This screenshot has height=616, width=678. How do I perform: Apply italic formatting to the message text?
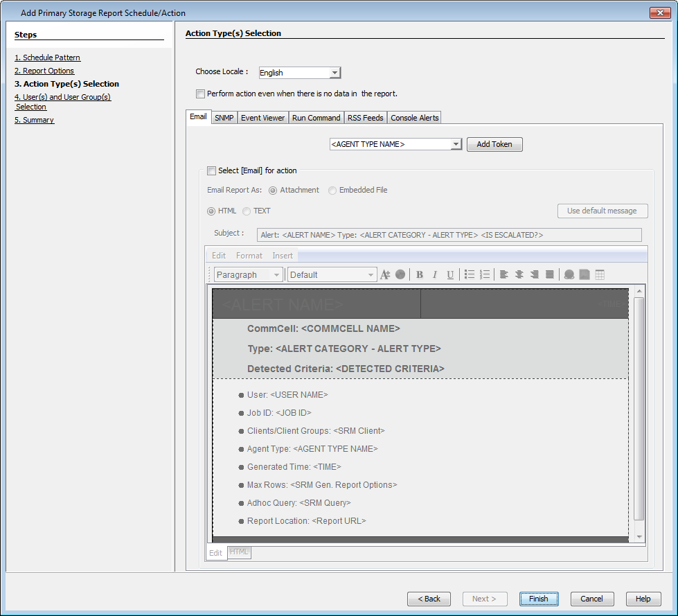[436, 274]
